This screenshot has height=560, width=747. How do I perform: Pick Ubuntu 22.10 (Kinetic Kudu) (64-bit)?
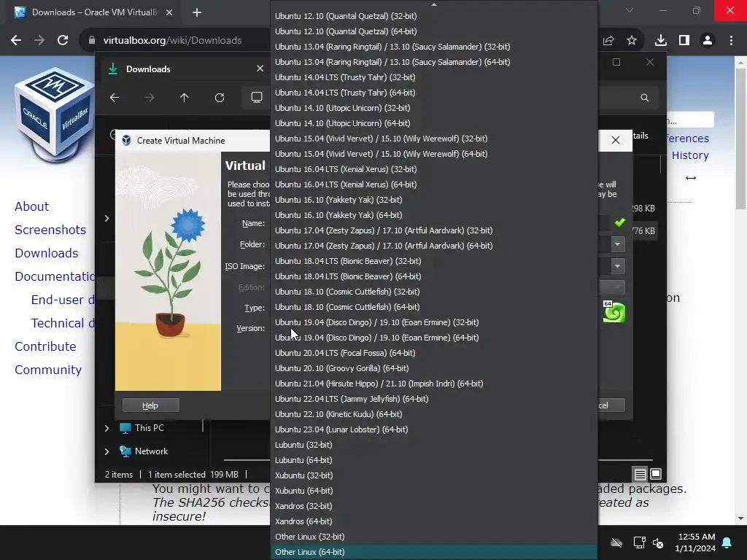(434, 414)
